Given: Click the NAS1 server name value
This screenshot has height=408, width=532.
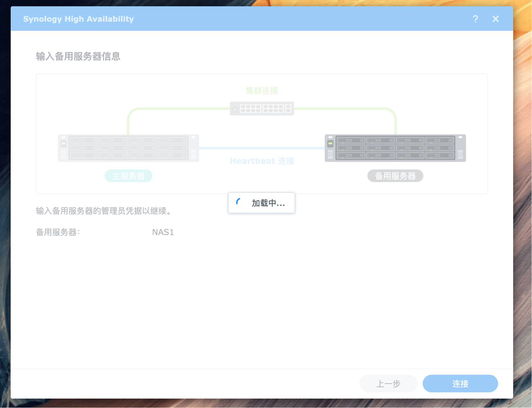Looking at the screenshot, I should pyautogui.click(x=163, y=232).
